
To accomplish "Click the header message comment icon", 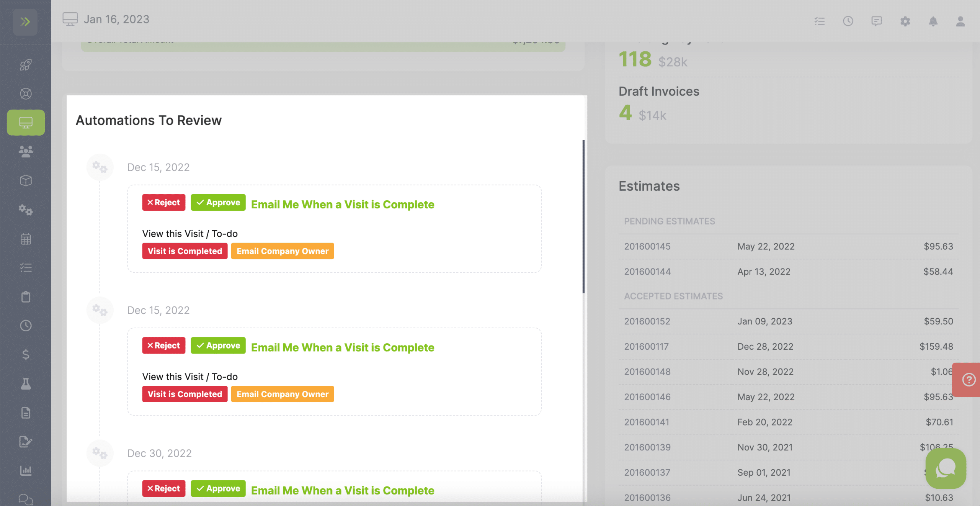I will tap(876, 21).
